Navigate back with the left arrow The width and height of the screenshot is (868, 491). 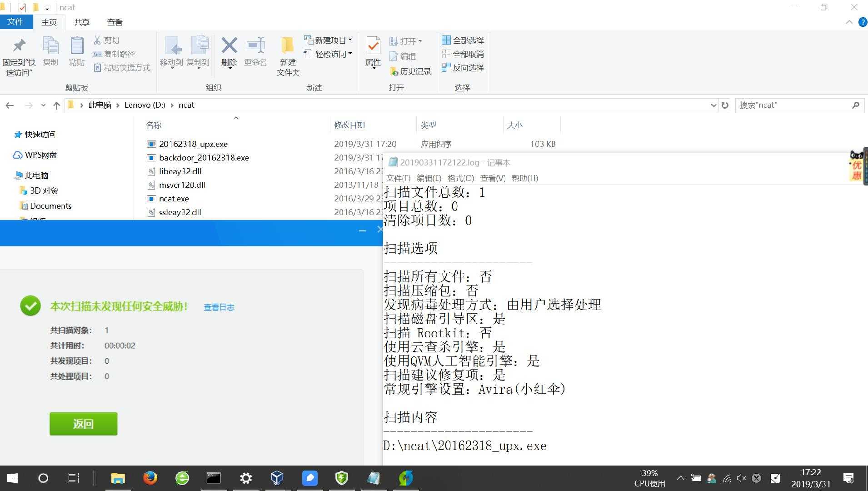point(10,105)
